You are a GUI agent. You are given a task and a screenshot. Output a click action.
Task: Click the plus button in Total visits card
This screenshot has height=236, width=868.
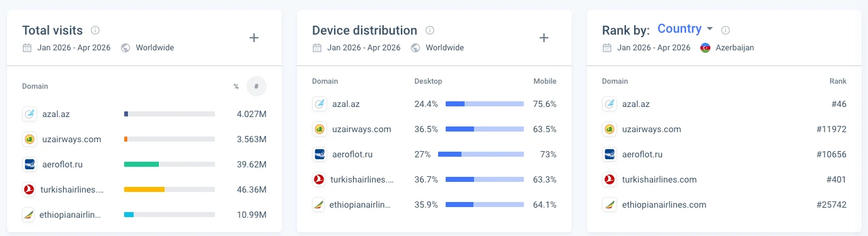click(x=254, y=38)
